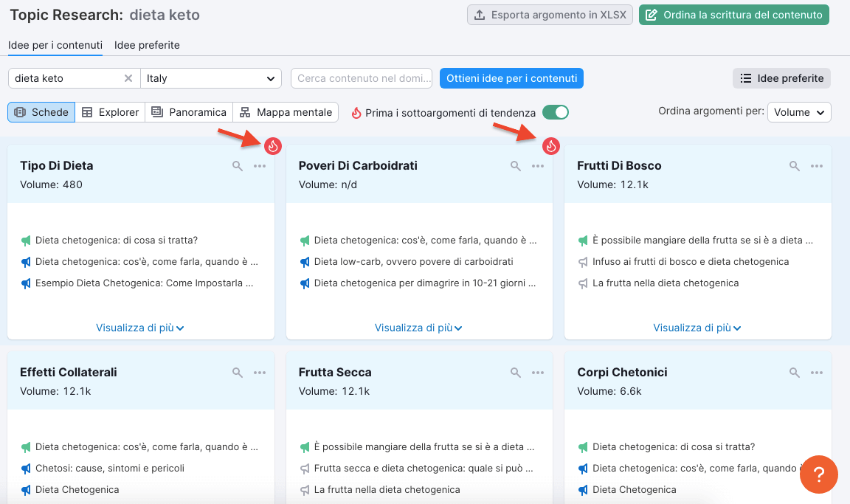
Task: Open the Volume sort dropdown
Action: click(799, 112)
